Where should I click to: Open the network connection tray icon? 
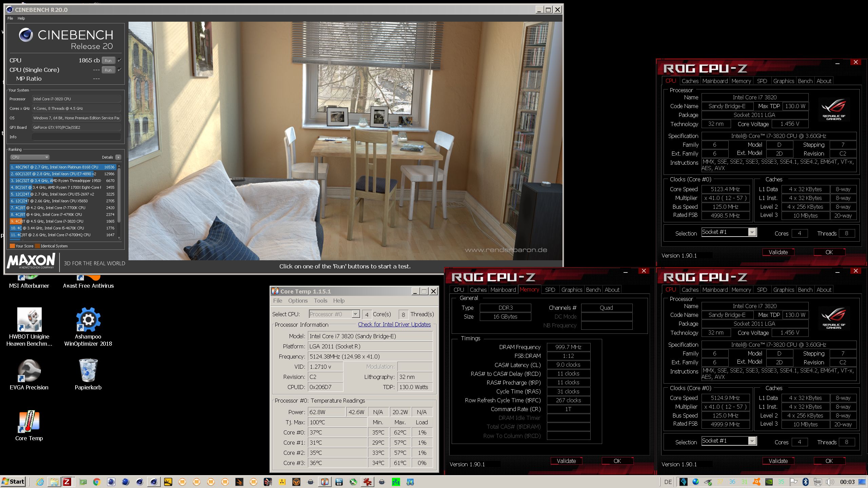pos(817,482)
